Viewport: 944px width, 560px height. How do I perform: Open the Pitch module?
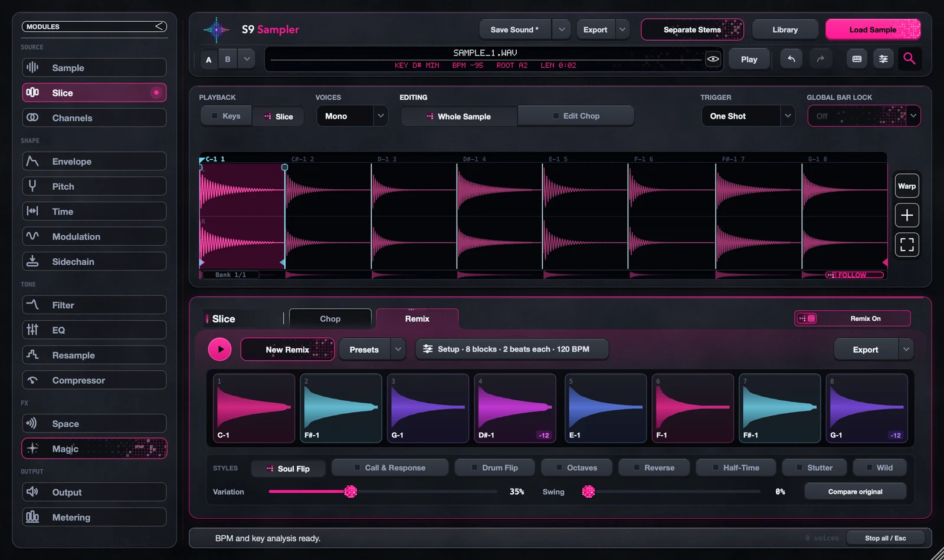click(94, 186)
